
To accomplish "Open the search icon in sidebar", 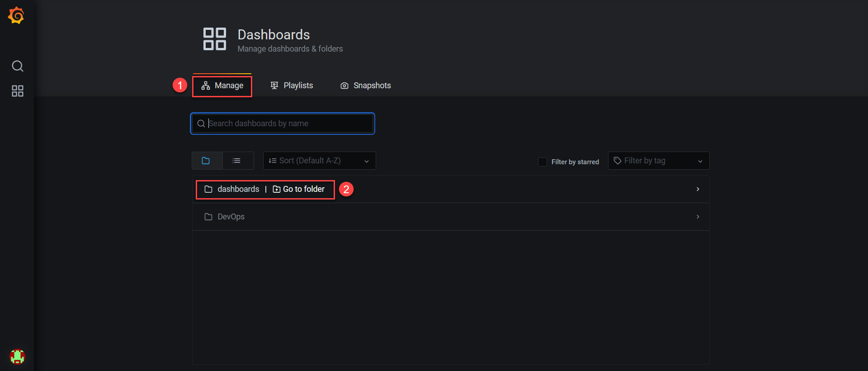I will [18, 66].
